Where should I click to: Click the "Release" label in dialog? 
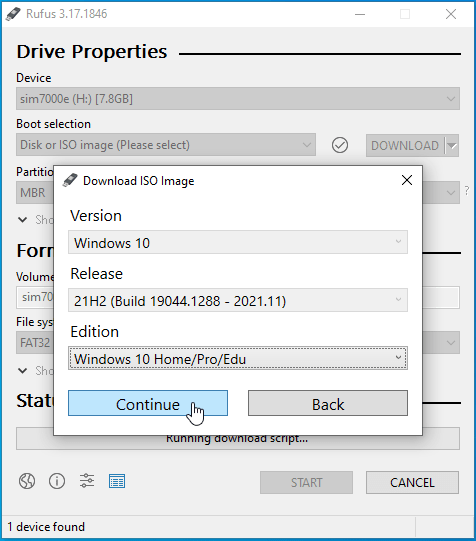tap(97, 274)
